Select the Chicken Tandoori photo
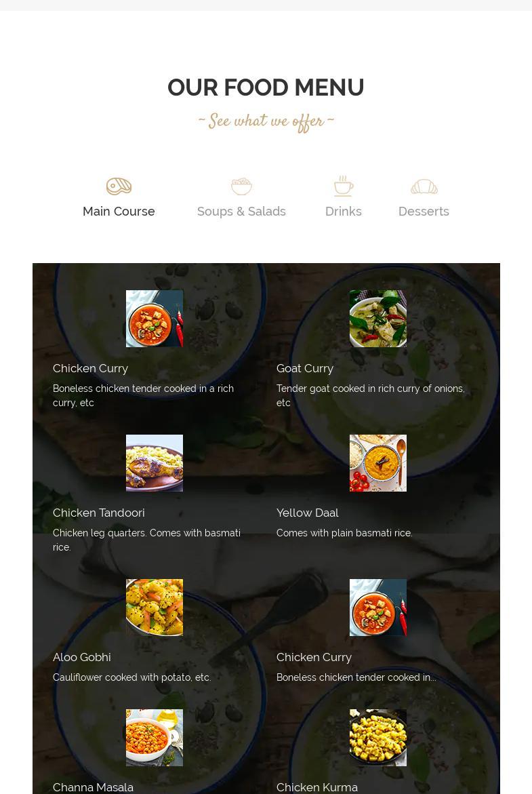The height and width of the screenshot is (794, 532). point(155,463)
